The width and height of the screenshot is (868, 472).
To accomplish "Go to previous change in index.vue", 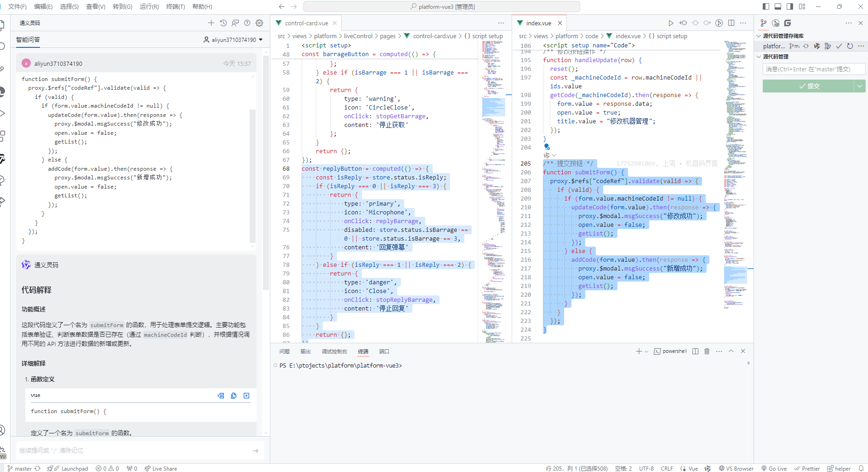I will tap(683, 23).
